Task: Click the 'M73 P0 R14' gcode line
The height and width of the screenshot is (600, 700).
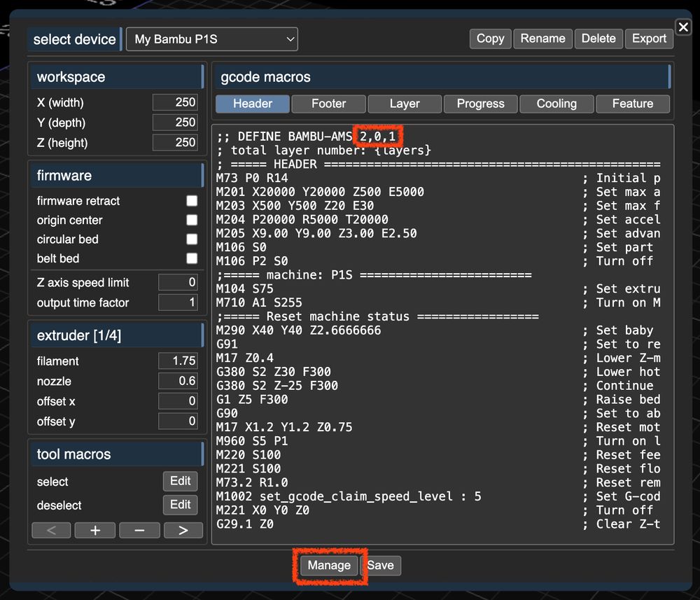Action: pyautogui.click(x=252, y=178)
